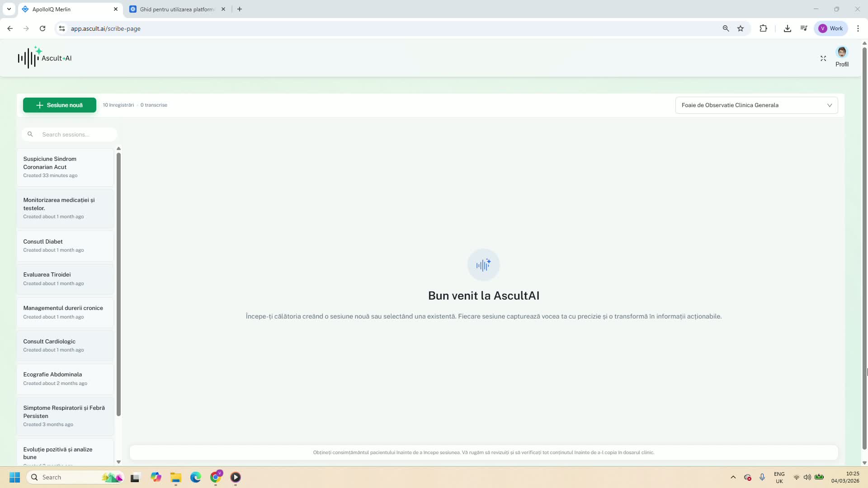
Task: Open File Explorer from the taskbar
Action: [x=175, y=477]
